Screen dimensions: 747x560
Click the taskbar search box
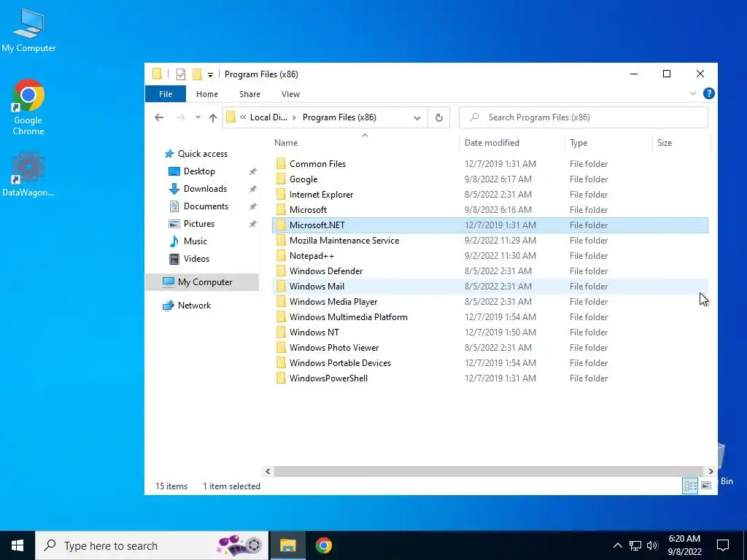coord(152,545)
